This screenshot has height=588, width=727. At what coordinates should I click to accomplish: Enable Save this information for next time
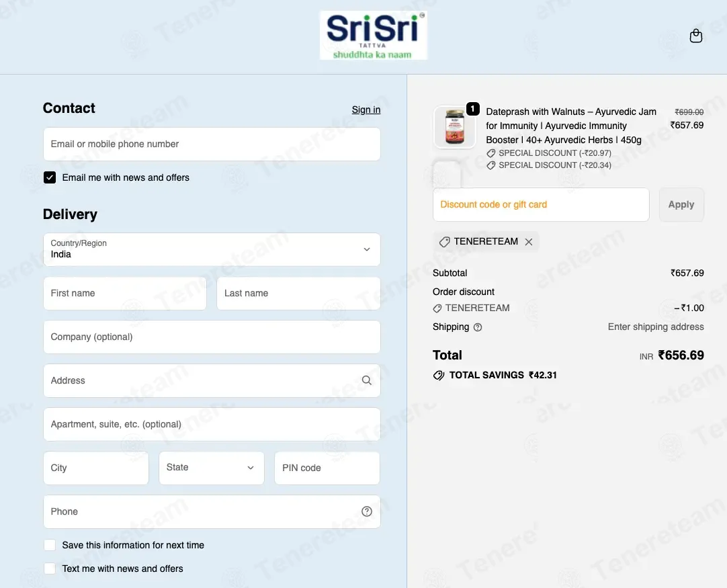click(x=50, y=545)
